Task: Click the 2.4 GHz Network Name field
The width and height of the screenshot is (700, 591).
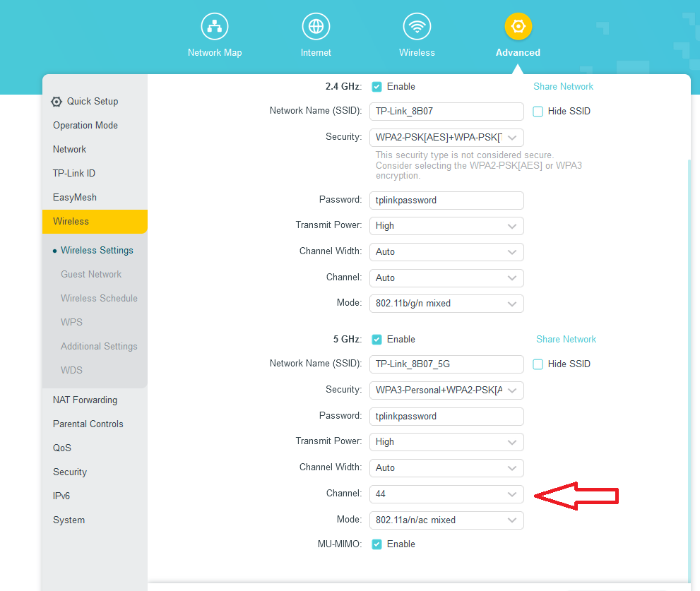Action: pyautogui.click(x=446, y=112)
